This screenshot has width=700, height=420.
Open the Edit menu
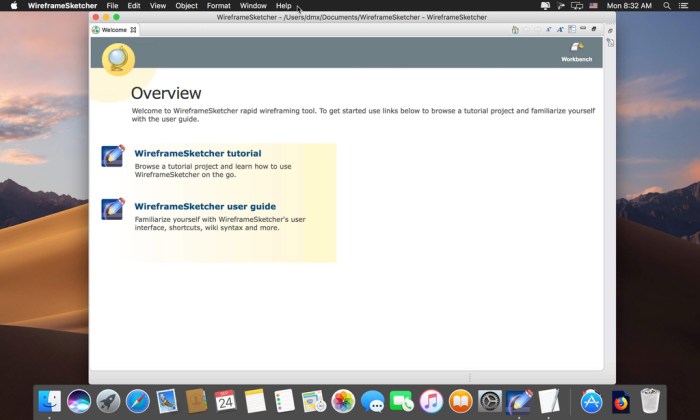point(134,6)
